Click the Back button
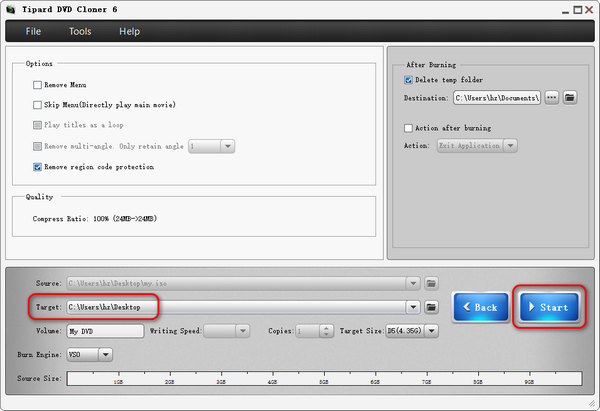Image resolution: width=600 pixels, height=411 pixels. click(x=481, y=307)
